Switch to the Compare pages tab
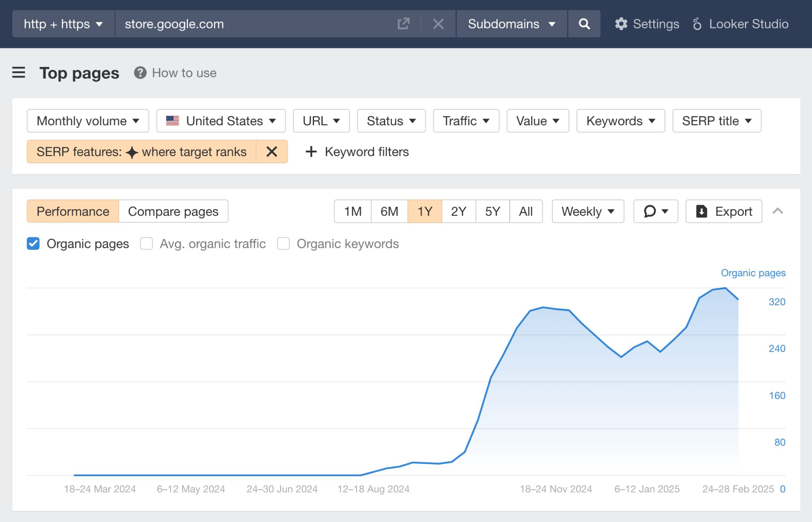 tap(173, 211)
